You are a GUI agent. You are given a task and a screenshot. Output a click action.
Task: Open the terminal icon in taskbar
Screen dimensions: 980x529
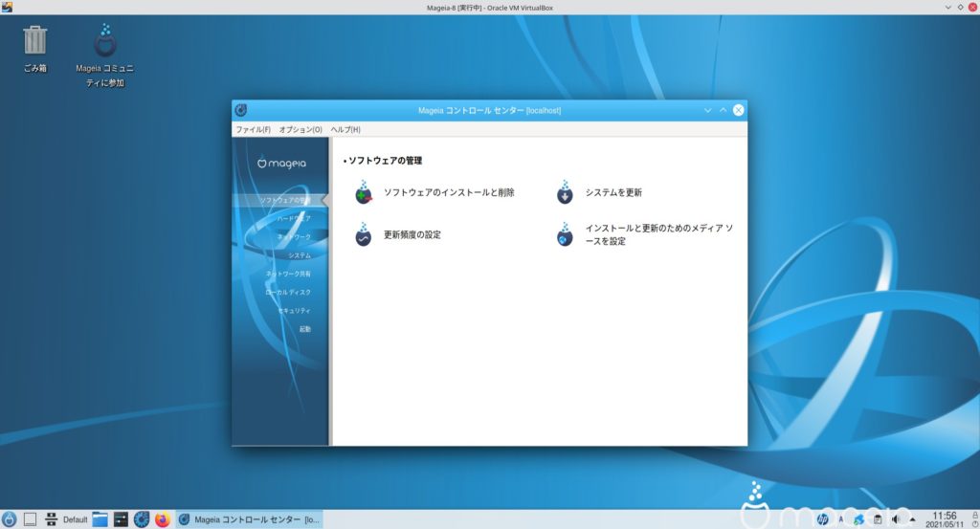[x=121, y=519]
